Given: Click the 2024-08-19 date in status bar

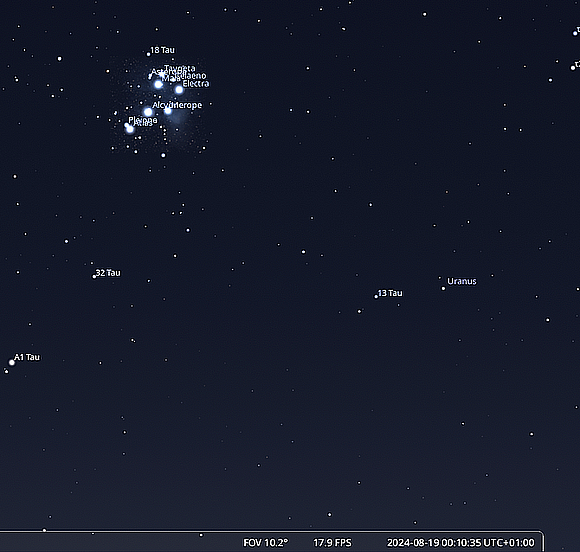Looking at the screenshot, I should (x=413, y=543).
